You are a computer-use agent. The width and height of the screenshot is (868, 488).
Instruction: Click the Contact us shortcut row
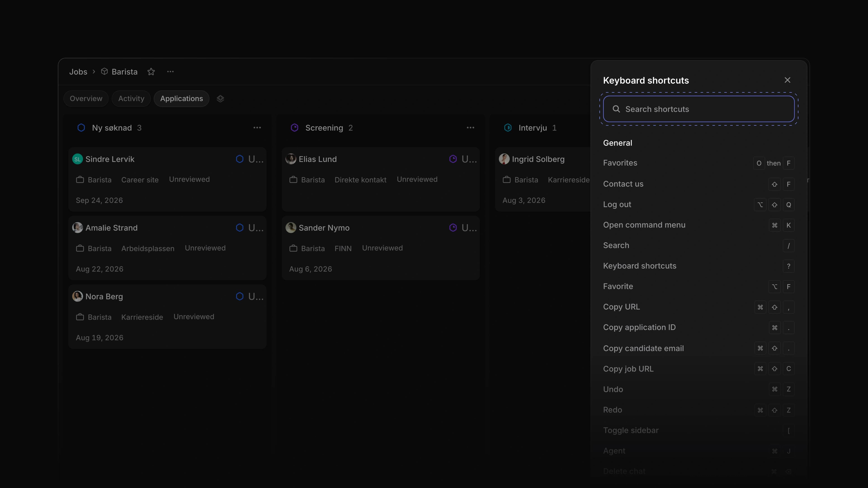698,184
